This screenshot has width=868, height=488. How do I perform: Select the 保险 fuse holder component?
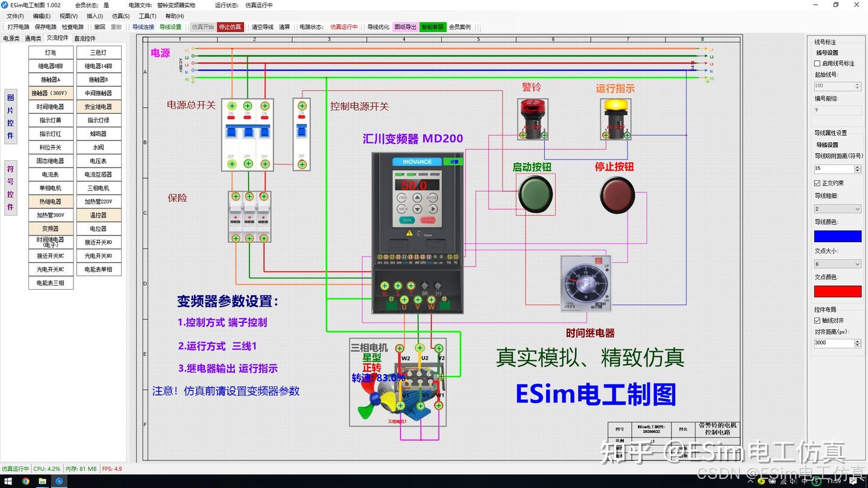point(250,217)
